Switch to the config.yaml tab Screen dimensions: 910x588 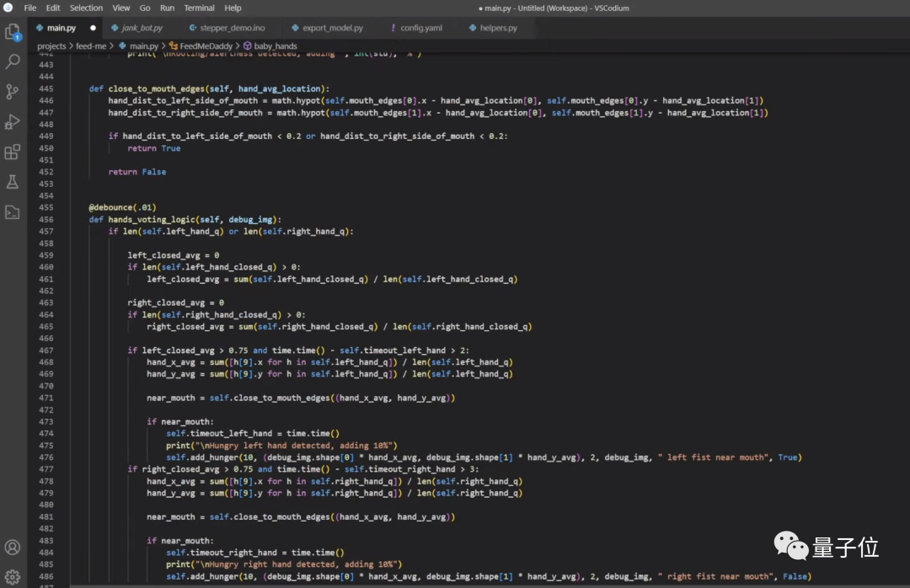(420, 28)
